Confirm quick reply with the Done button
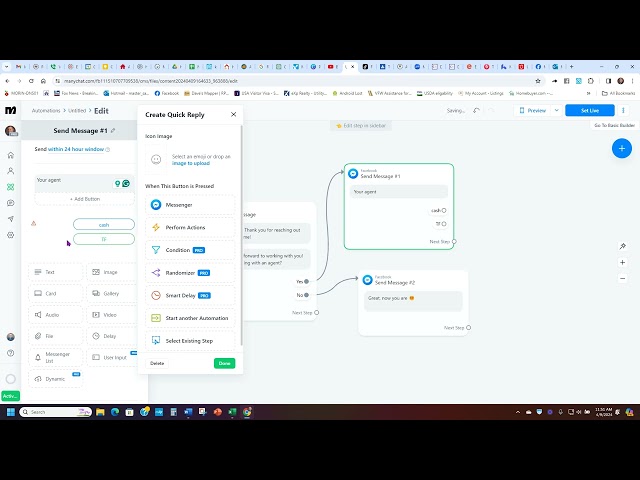This screenshot has height=480, width=640. click(x=224, y=363)
